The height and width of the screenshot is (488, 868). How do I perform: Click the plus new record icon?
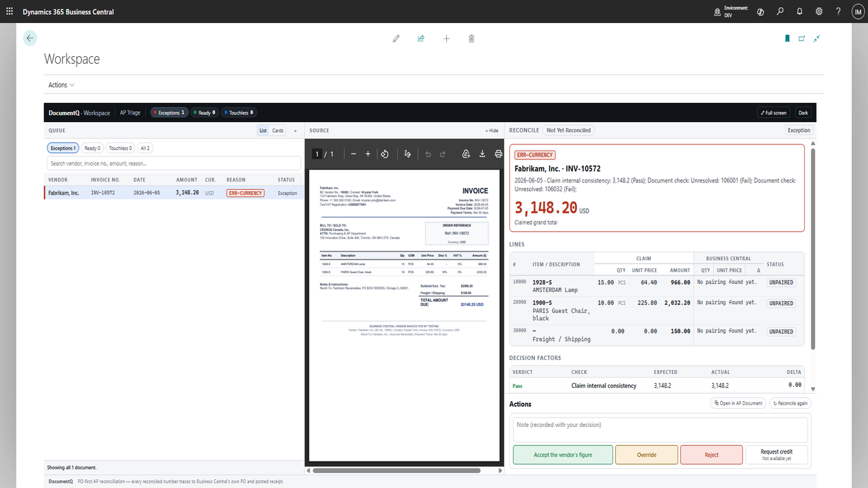click(446, 39)
